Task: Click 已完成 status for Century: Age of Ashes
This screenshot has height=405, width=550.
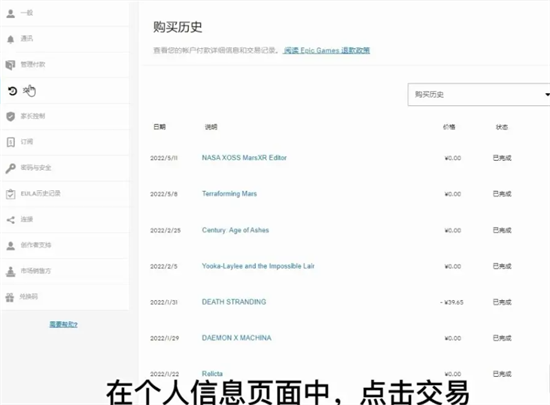Action: tap(502, 230)
